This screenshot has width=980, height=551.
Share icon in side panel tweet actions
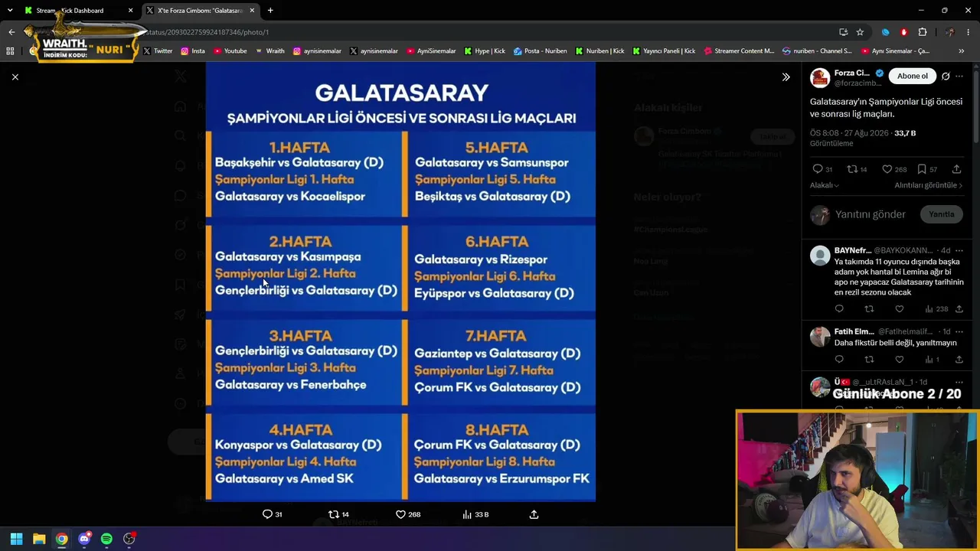click(x=956, y=169)
